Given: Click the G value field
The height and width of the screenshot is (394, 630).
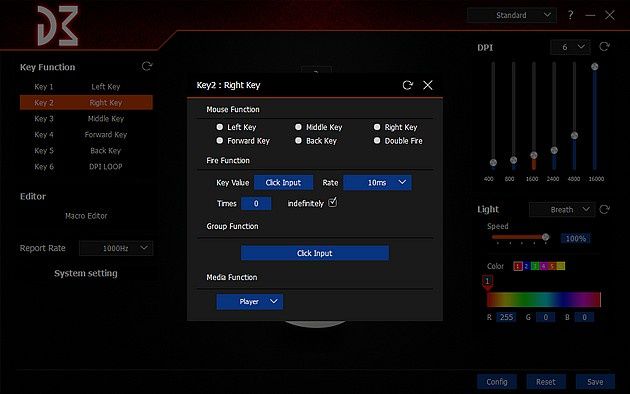Looking at the screenshot, I should pyautogui.click(x=546, y=317).
